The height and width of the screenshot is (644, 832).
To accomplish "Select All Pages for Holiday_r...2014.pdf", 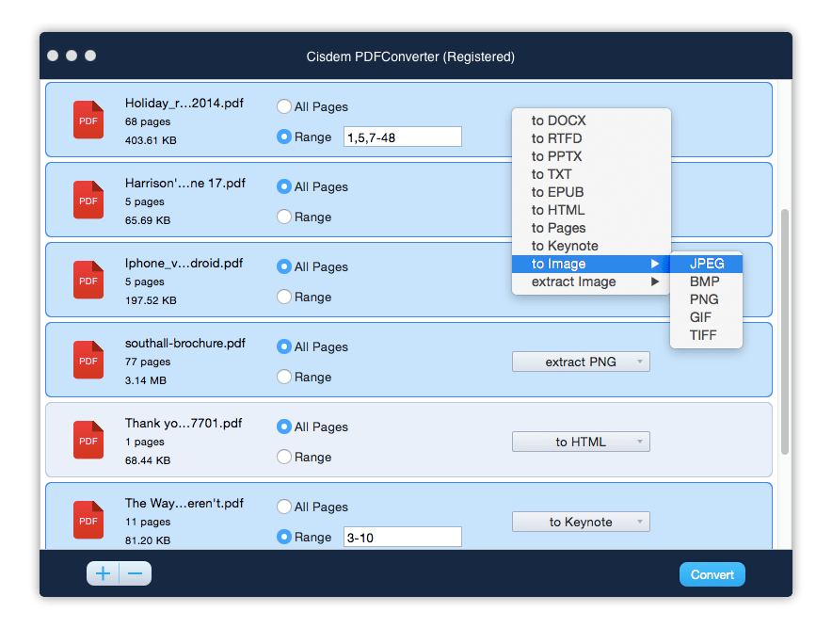I will click(x=284, y=106).
